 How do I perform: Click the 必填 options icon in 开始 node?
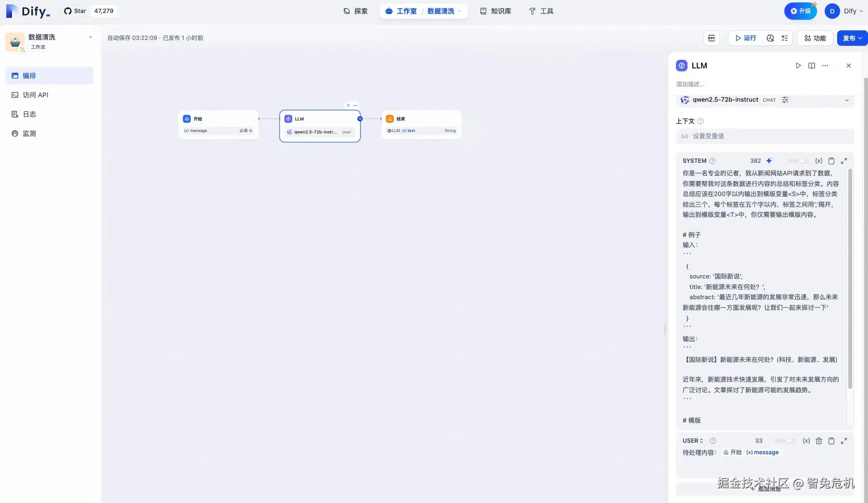[x=250, y=131]
